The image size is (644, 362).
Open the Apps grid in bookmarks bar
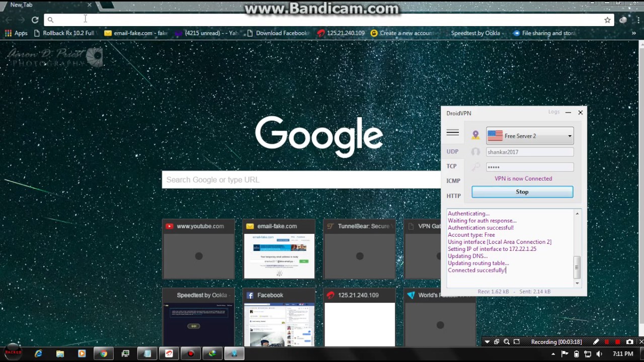[16, 33]
